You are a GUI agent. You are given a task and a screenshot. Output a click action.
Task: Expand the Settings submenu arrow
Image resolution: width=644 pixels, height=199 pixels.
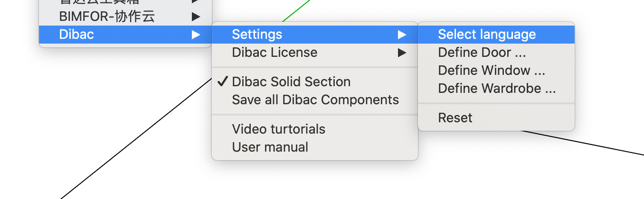402,34
